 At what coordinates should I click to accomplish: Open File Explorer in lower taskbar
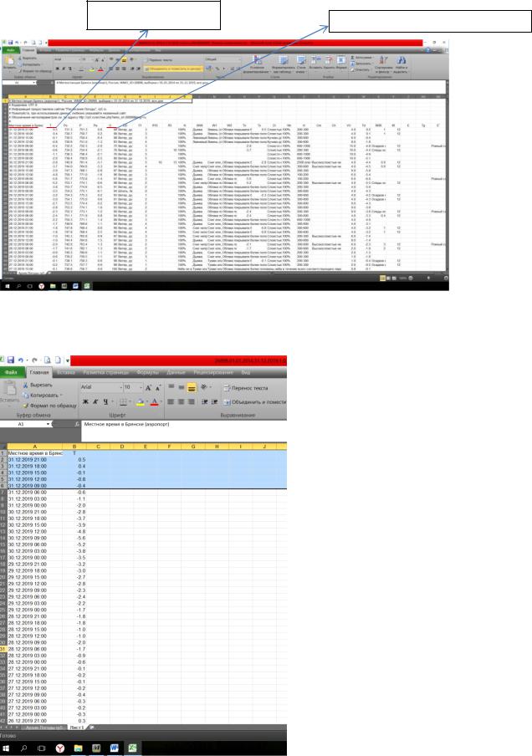coord(78,748)
